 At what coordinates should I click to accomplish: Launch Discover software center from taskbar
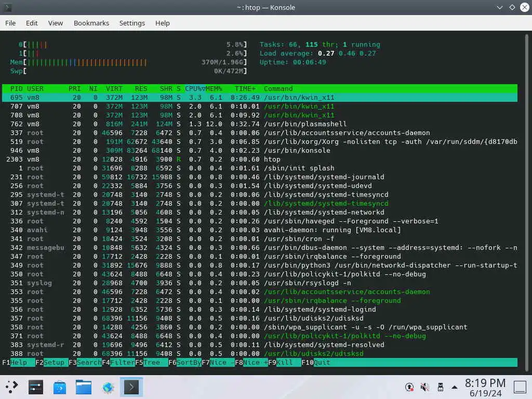click(x=60, y=387)
